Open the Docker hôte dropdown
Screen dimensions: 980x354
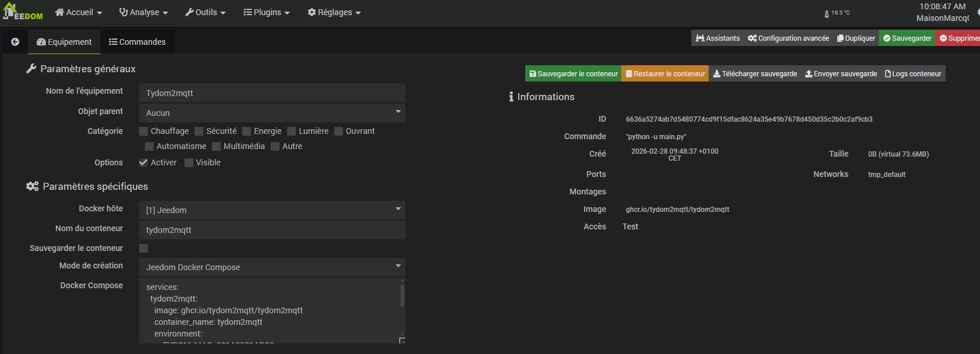coord(271,210)
